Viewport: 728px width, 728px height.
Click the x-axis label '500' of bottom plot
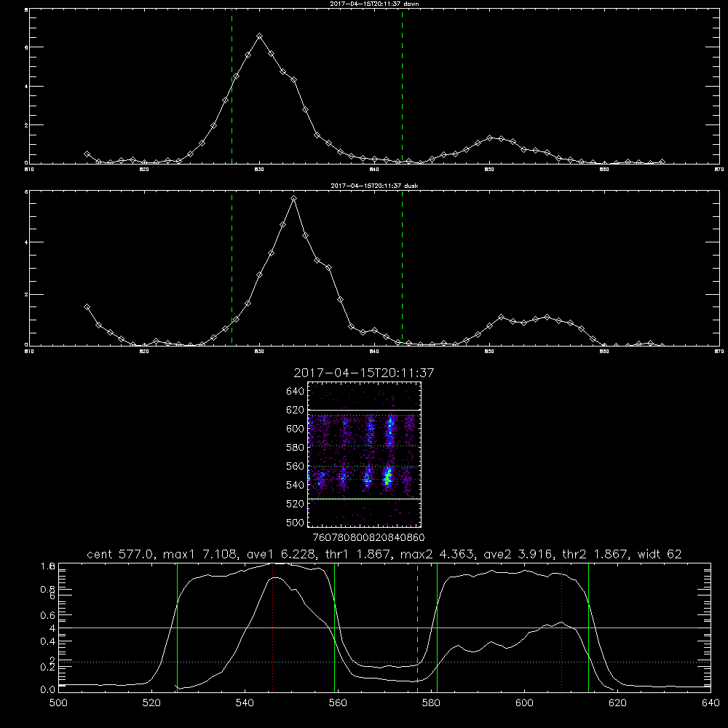58,703
